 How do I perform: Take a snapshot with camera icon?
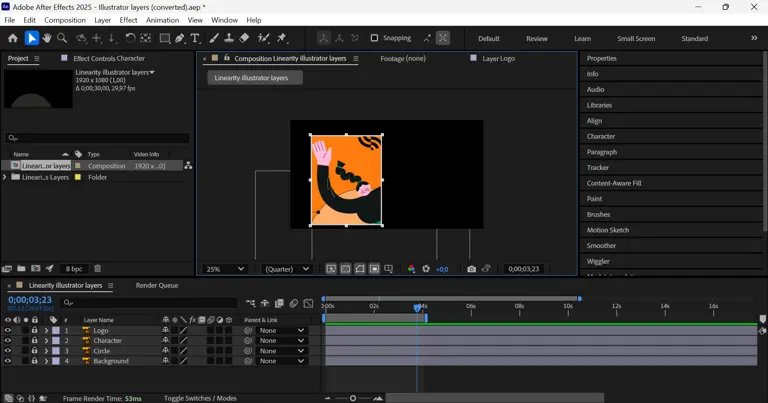point(471,269)
